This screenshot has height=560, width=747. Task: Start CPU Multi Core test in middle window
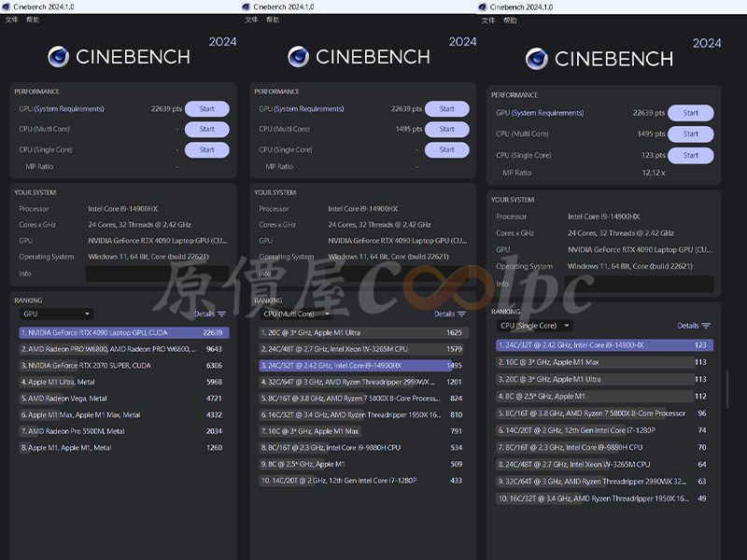coord(447,129)
